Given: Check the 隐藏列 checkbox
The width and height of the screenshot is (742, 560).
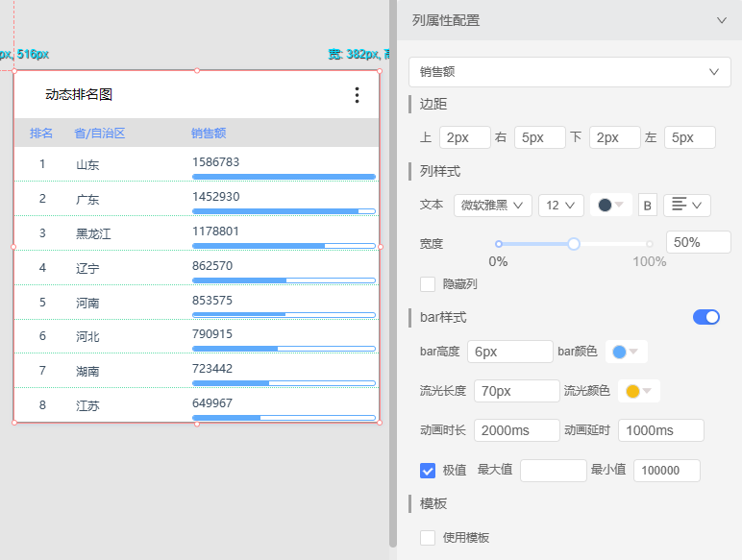Looking at the screenshot, I should (429, 283).
